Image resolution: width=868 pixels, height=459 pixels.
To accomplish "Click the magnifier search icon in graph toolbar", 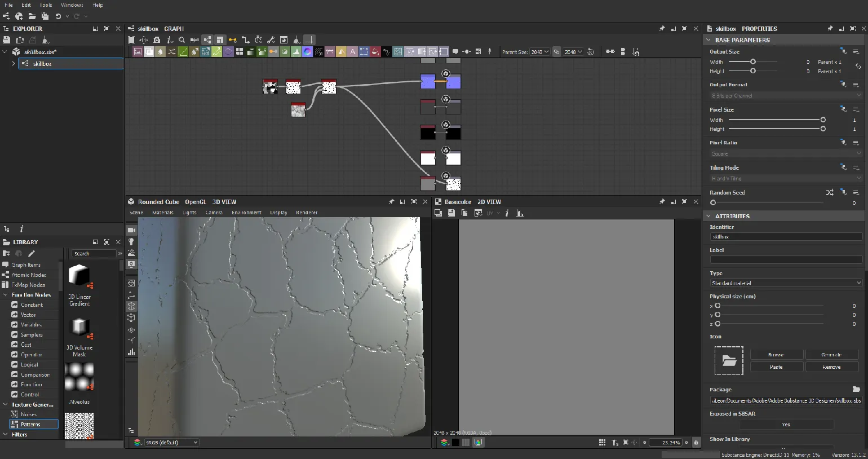I will [x=181, y=40].
